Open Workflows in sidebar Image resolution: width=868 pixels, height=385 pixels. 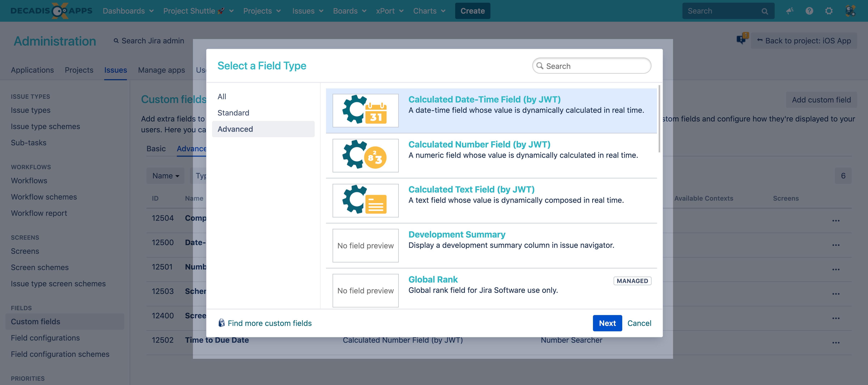point(29,181)
